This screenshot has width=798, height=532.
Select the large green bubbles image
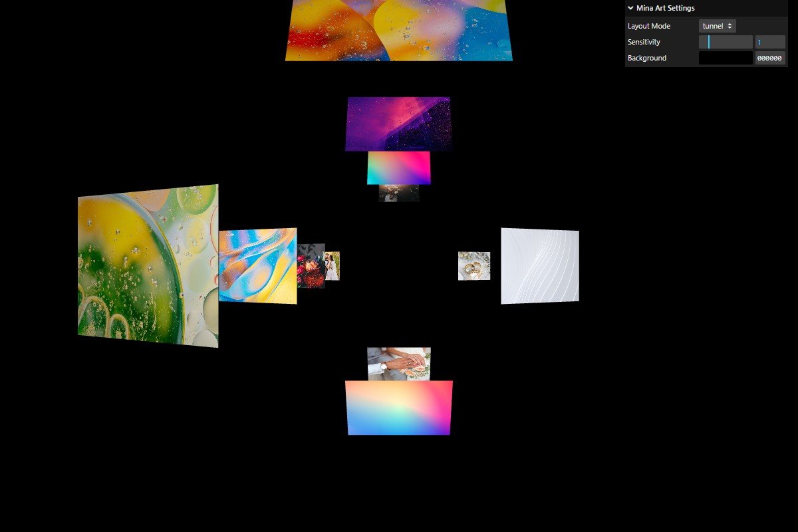tap(148, 266)
